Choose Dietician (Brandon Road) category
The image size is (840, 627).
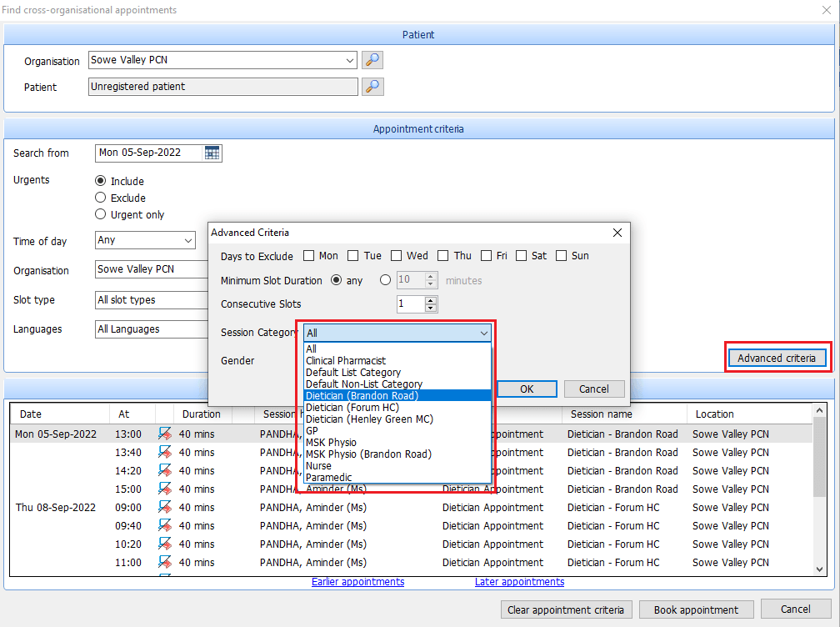click(x=397, y=395)
